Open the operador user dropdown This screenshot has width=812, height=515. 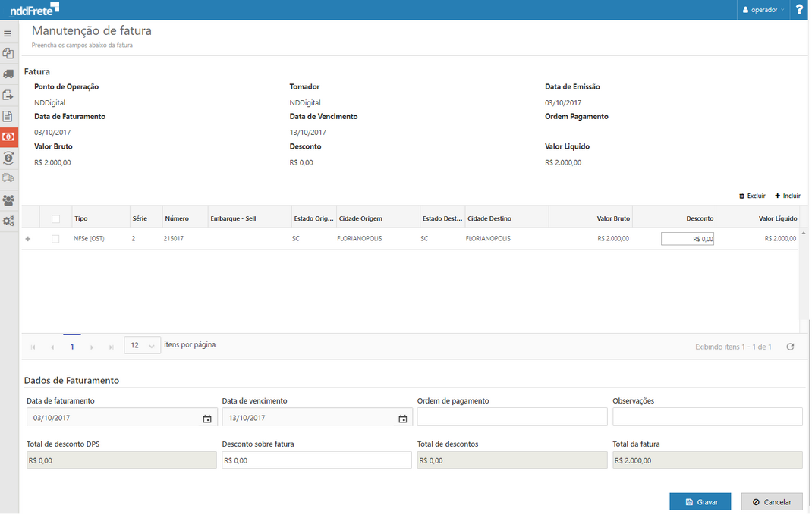pos(763,10)
